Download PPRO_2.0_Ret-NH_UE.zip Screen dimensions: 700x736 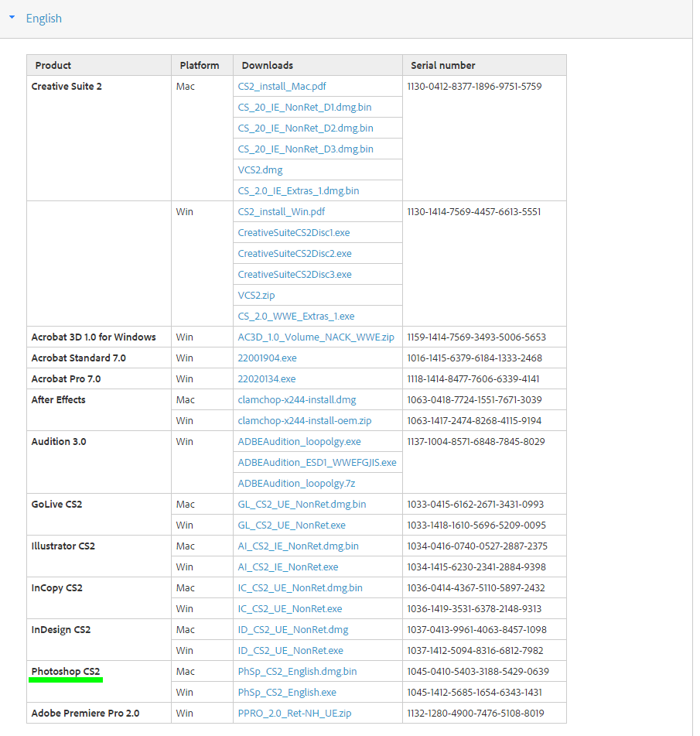pyautogui.click(x=294, y=714)
